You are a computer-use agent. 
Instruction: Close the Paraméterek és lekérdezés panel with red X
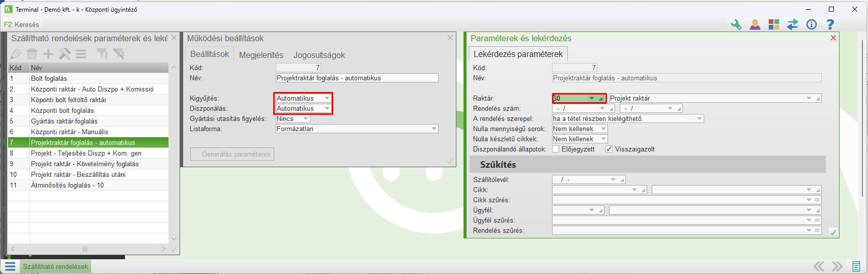pos(833,38)
